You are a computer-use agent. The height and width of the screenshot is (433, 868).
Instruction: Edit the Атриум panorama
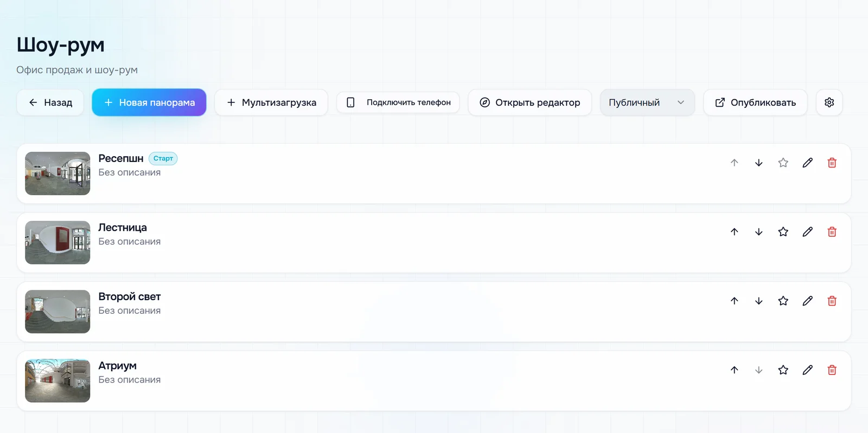(x=807, y=370)
